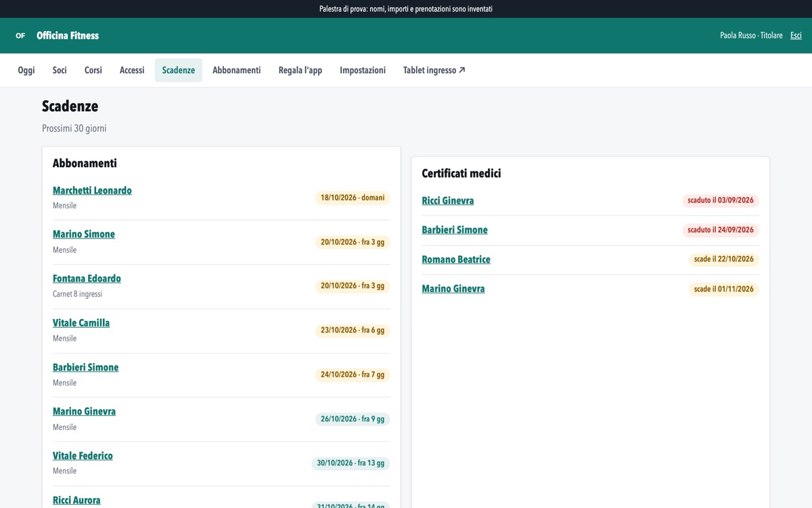
Task: Open the Soci tab
Action: [60, 70]
